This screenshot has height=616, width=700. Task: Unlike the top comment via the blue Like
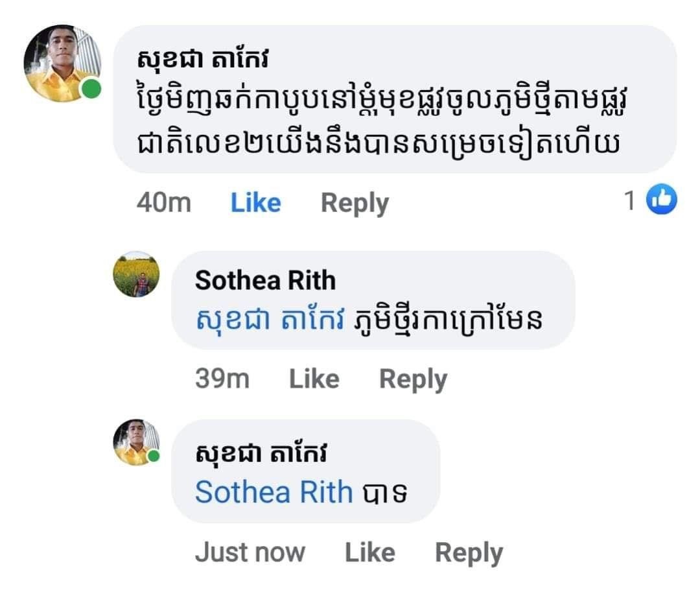point(255,203)
